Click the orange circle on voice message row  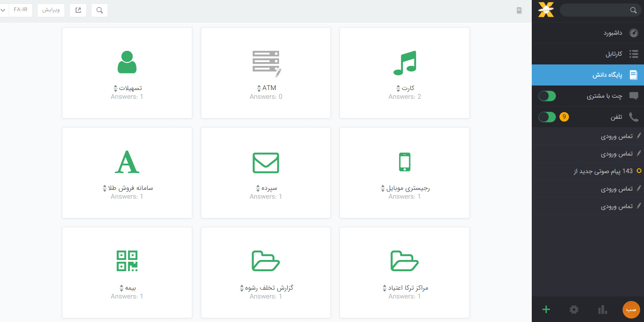click(x=639, y=171)
